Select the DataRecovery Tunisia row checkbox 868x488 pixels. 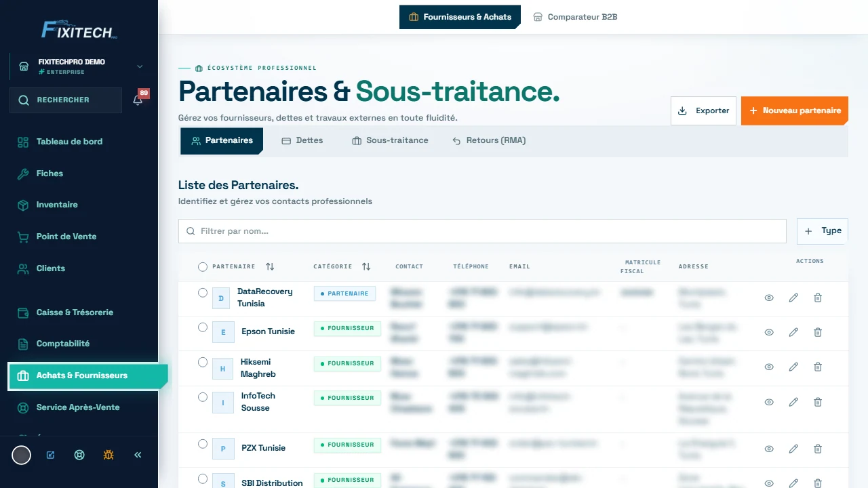pos(203,293)
